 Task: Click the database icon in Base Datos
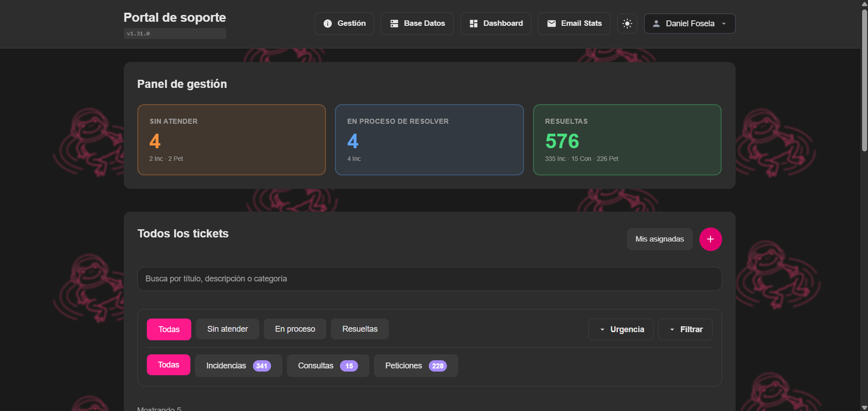394,24
